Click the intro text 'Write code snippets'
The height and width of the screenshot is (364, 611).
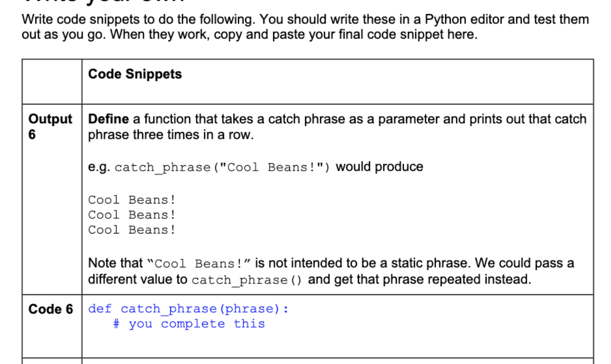click(81, 19)
